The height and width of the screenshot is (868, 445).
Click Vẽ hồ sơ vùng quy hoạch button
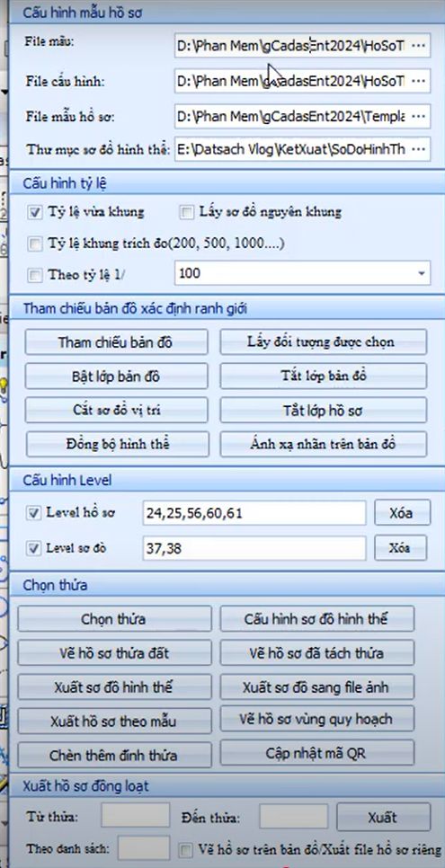tap(317, 720)
